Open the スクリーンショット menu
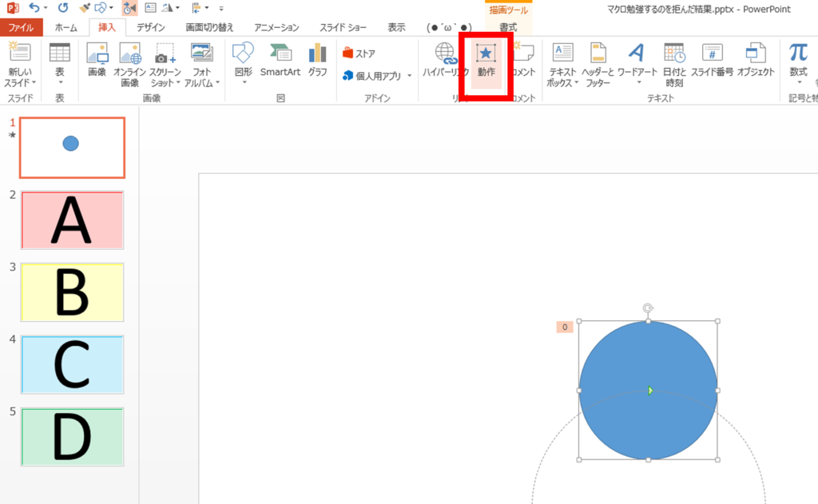This screenshot has width=818, height=504. 165,65
